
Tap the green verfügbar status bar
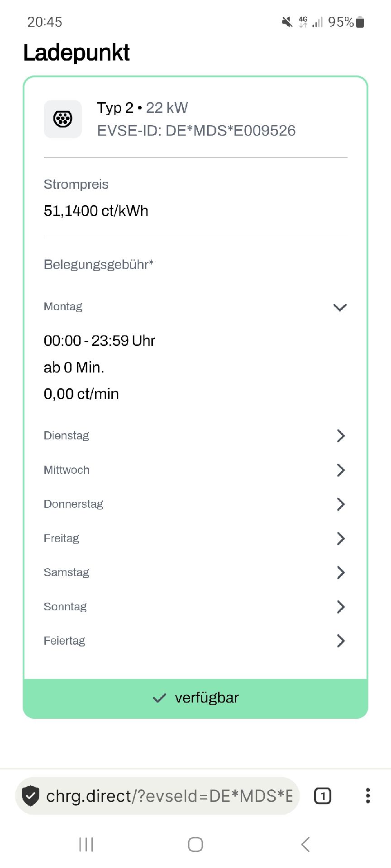tap(195, 698)
